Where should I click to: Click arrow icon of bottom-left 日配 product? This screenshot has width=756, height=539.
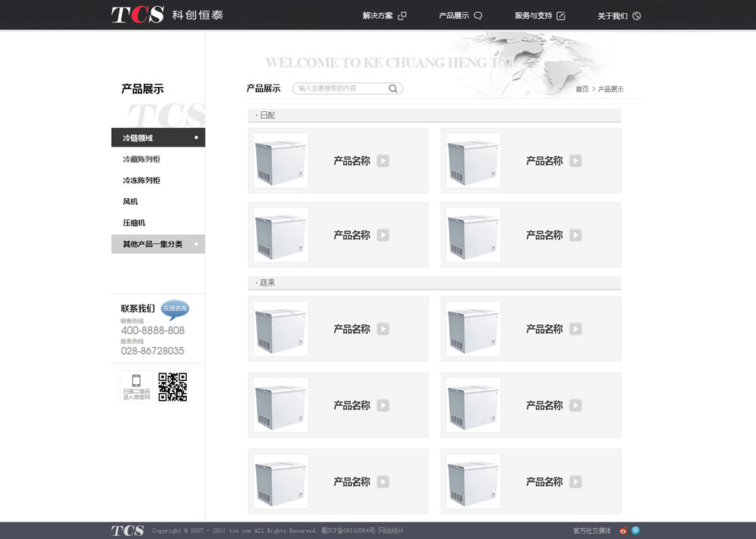coord(383,235)
